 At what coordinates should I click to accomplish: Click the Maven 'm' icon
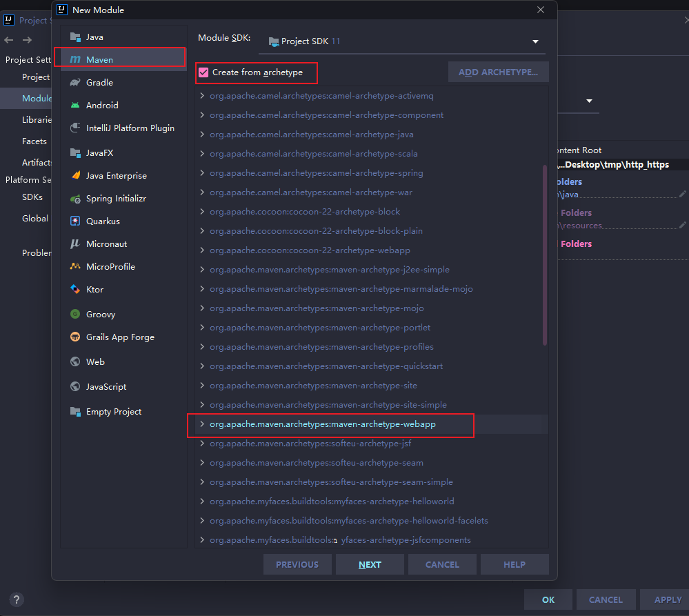pyautogui.click(x=75, y=59)
